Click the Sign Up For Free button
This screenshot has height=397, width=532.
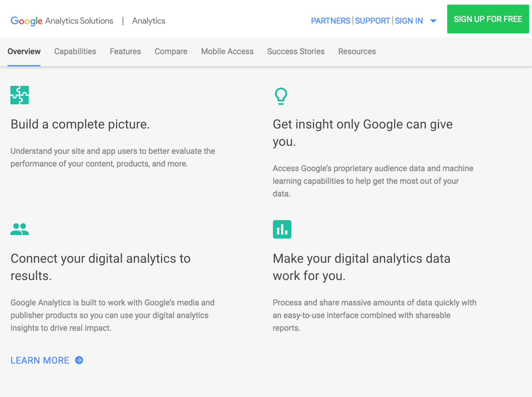(488, 19)
